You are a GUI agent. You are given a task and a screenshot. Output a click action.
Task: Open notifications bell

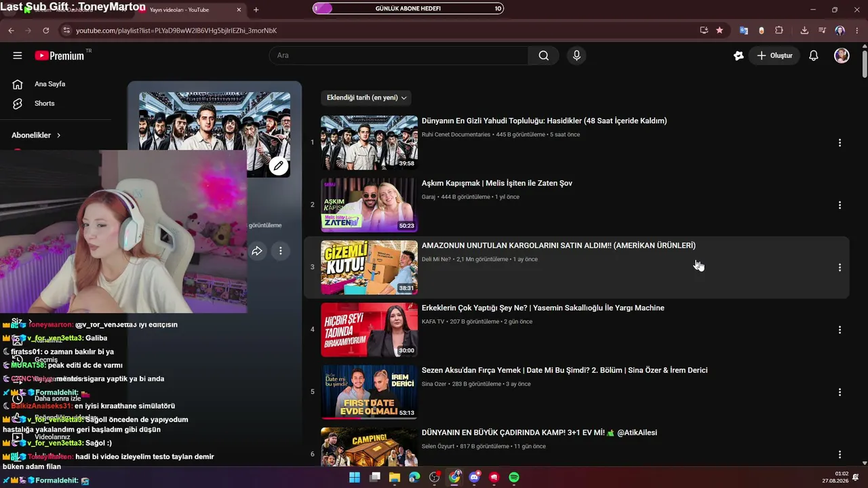[x=814, y=56]
